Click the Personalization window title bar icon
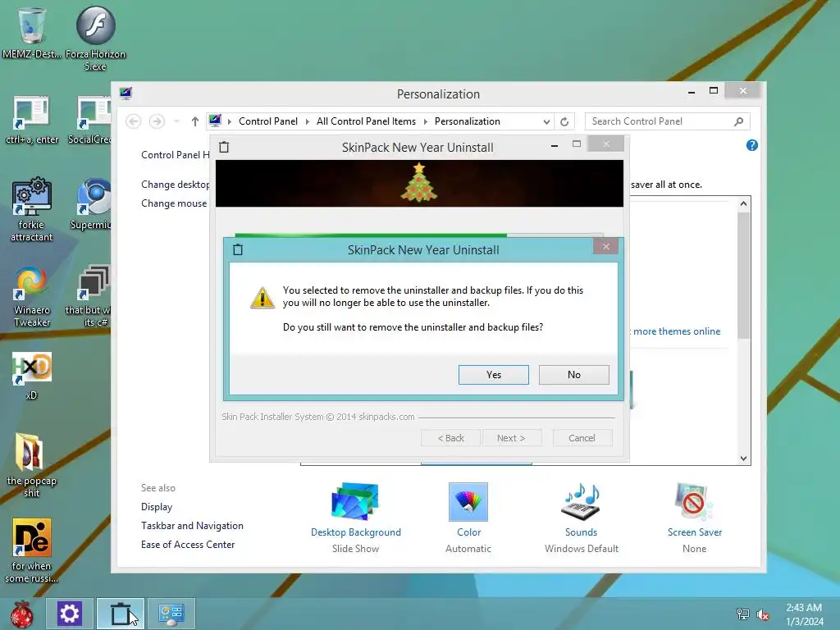 click(126, 94)
